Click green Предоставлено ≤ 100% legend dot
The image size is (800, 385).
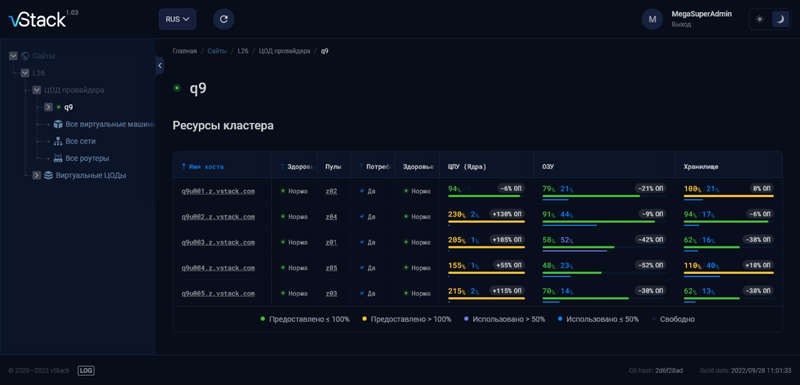[x=263, y=319]
